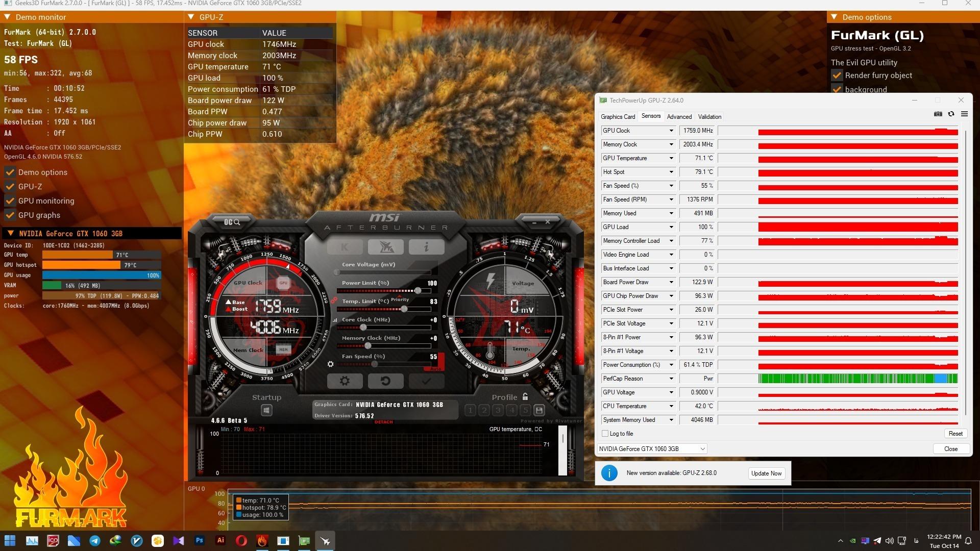This screenshot has height=551, width=980.
Task: Click the Afterburner save profile icon
Action: 539,410
